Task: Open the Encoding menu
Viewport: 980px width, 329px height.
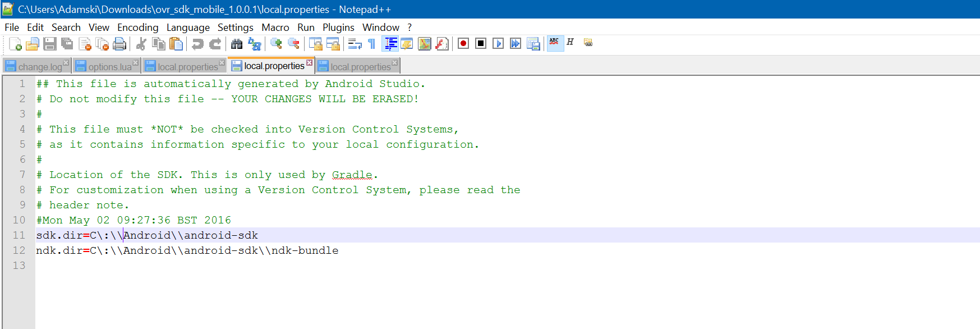Action: pyautogui.click(x=138, y=28)
